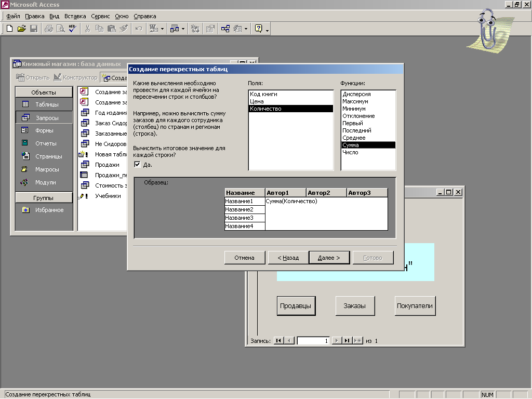Screen dimensions: 532x399
Task: Click the Print Preview icon
Action: 60,29
